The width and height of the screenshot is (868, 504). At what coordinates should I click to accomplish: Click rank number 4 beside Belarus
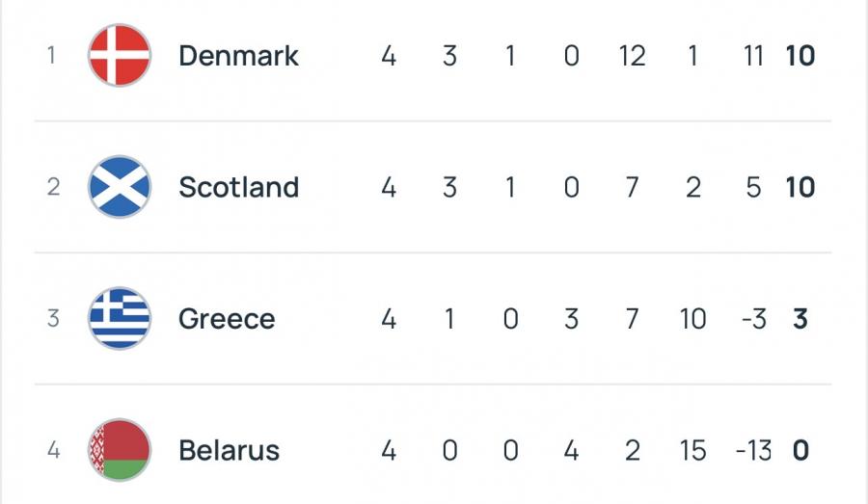coord(53,450)
